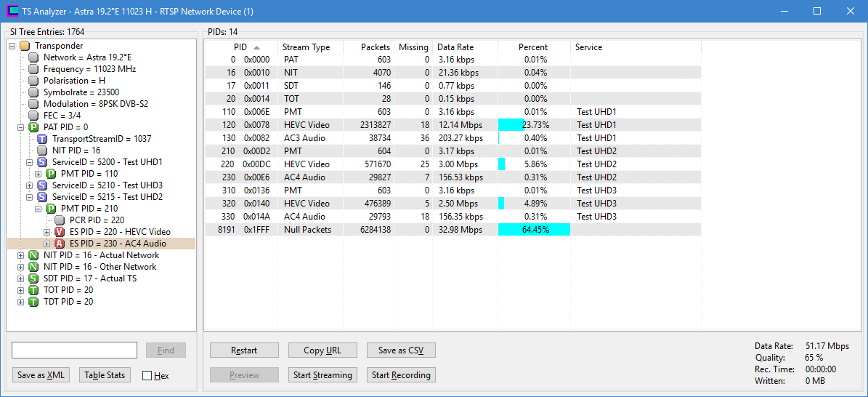This screenshot has width=868, height=397.
Task: Click the Table Stats button
Action: coord(105,375)
